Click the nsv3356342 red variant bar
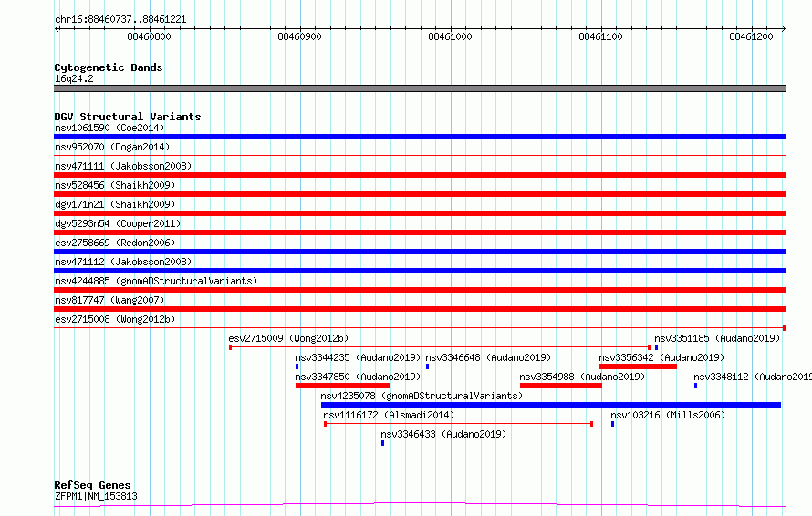812x516 pixels. [638, 366]
